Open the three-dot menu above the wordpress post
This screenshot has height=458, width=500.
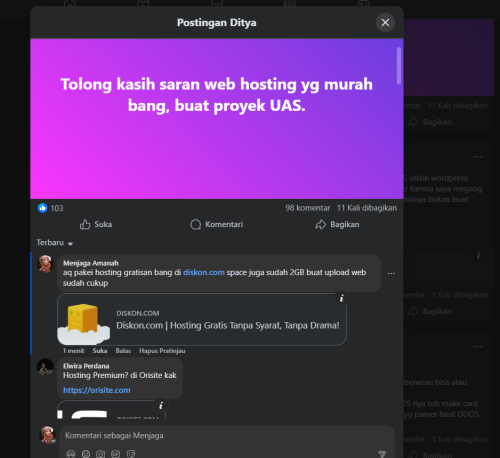(x=478, y=157)
